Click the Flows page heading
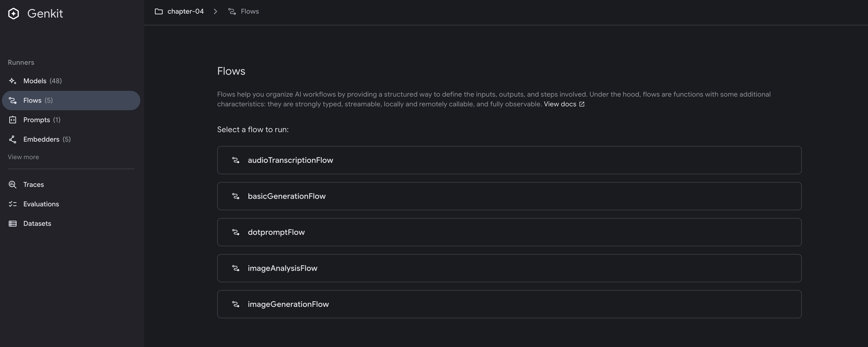This screenshot has height=347, width=868. click(231, 71)
